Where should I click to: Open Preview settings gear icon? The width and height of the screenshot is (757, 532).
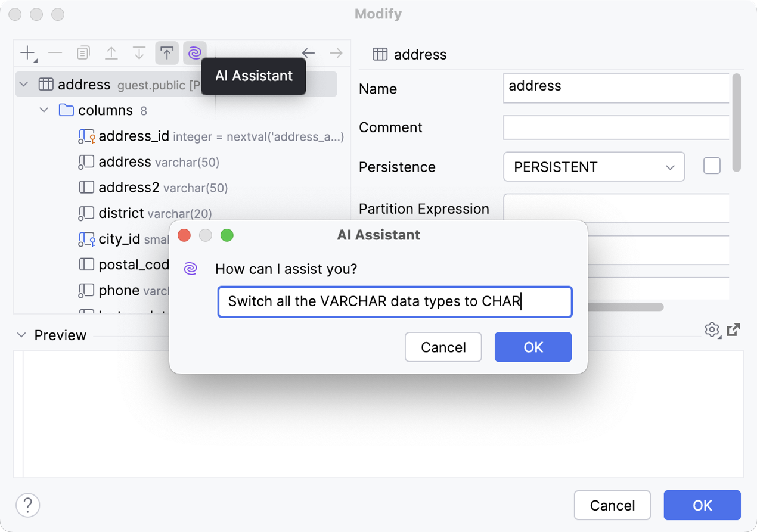pyautogui.click(x=712, y=329)
